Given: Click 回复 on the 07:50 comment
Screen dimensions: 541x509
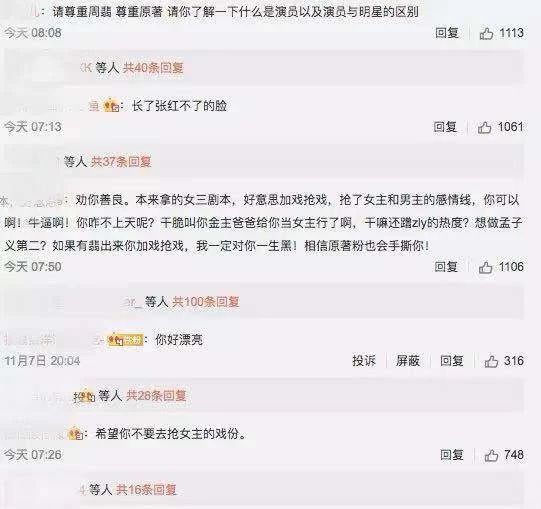Looking at the screenshot, I should point(446,267).
